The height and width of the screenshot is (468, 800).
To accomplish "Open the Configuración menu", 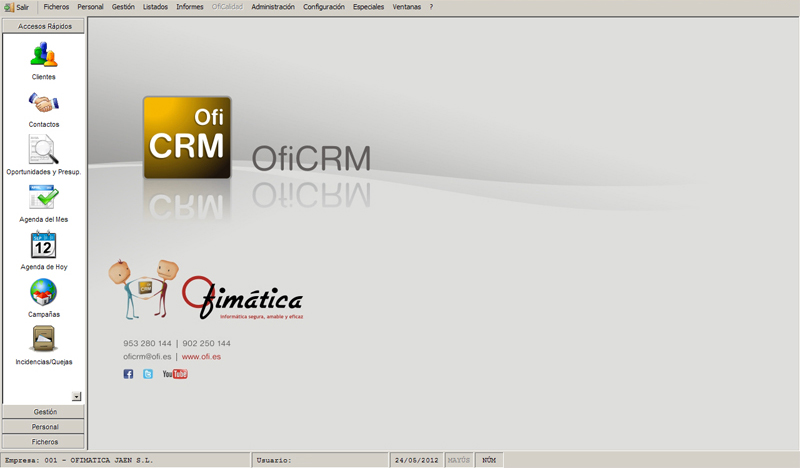I will [324, 7].
